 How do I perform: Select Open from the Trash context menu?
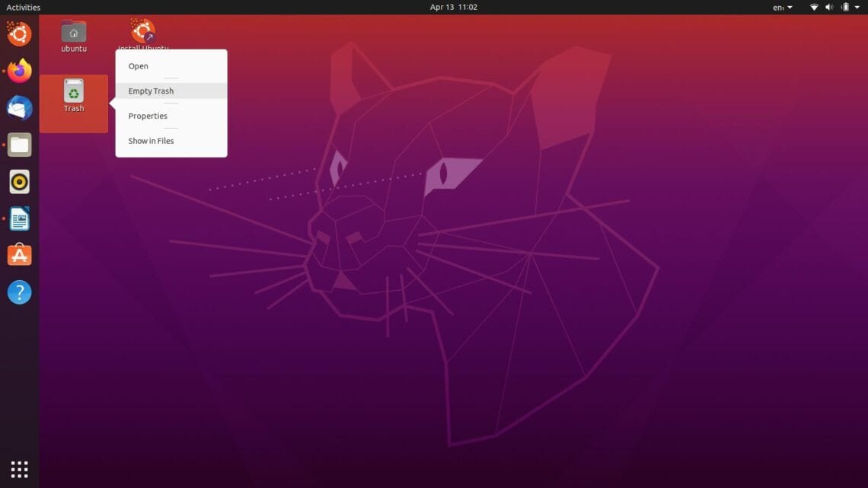pos(138,65)
